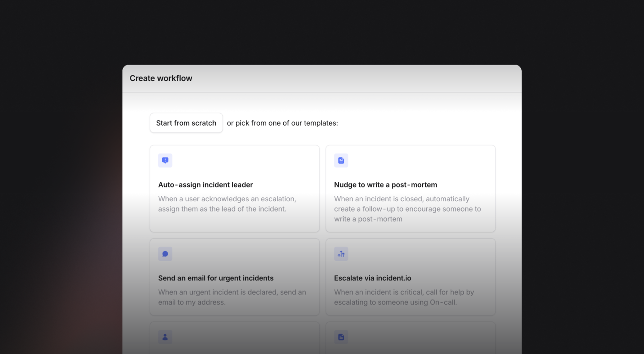Click the Nudge post-mortem card description text
644x354 pixels.
click(x=407, y=209)
